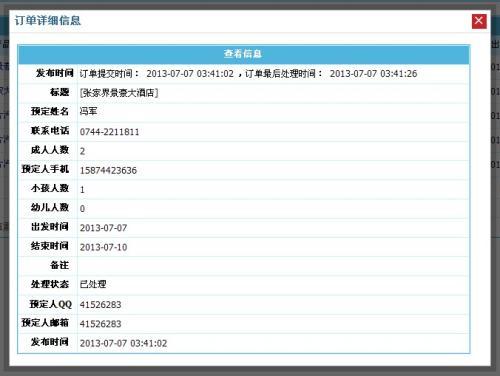Click the 小孩人数 label
This screenshot has width=500, height=376.
(x=50, y=188)
